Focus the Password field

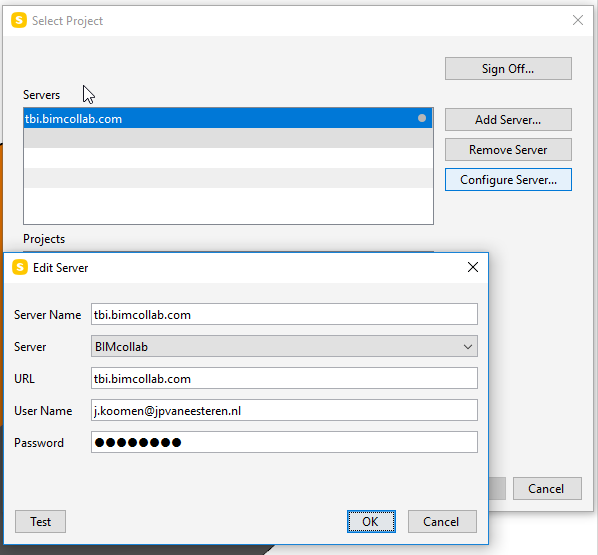coord(284,442)
